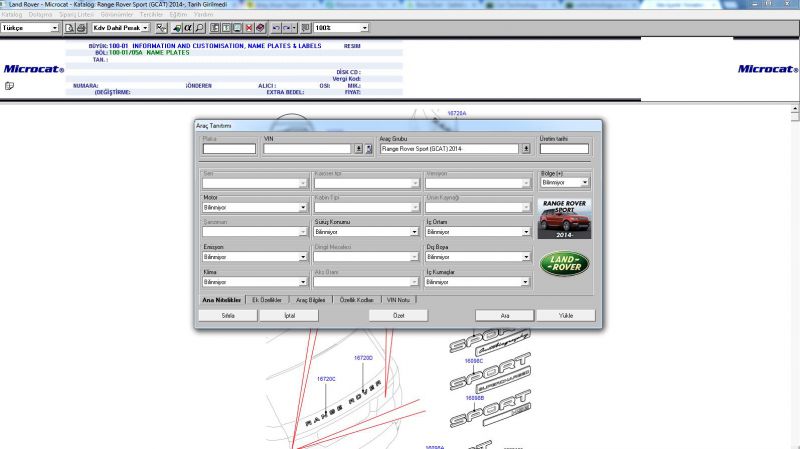Click part number 16720C in the diagram

[x=326, y=379]
